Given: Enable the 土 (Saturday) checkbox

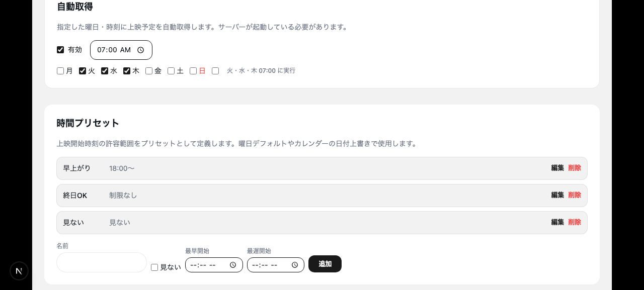Looking at the screenshot, I should pos(171,70).
